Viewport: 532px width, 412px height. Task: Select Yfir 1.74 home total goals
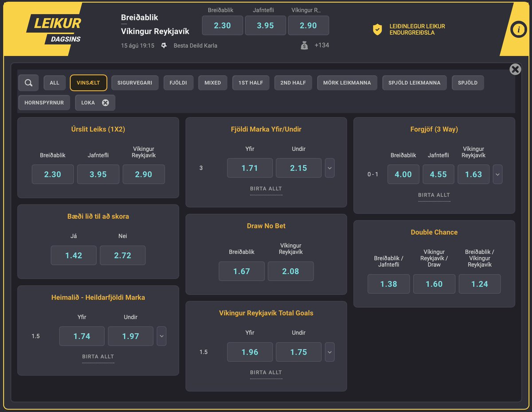point(82,336)
